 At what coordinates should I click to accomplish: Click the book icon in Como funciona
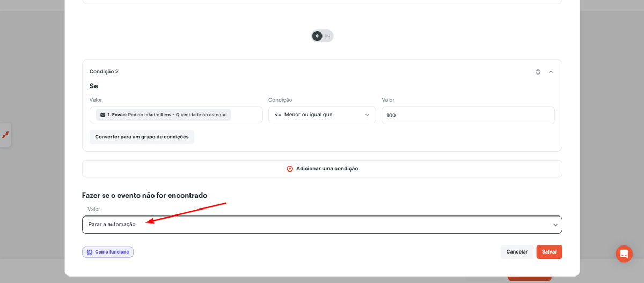[90, 252]
